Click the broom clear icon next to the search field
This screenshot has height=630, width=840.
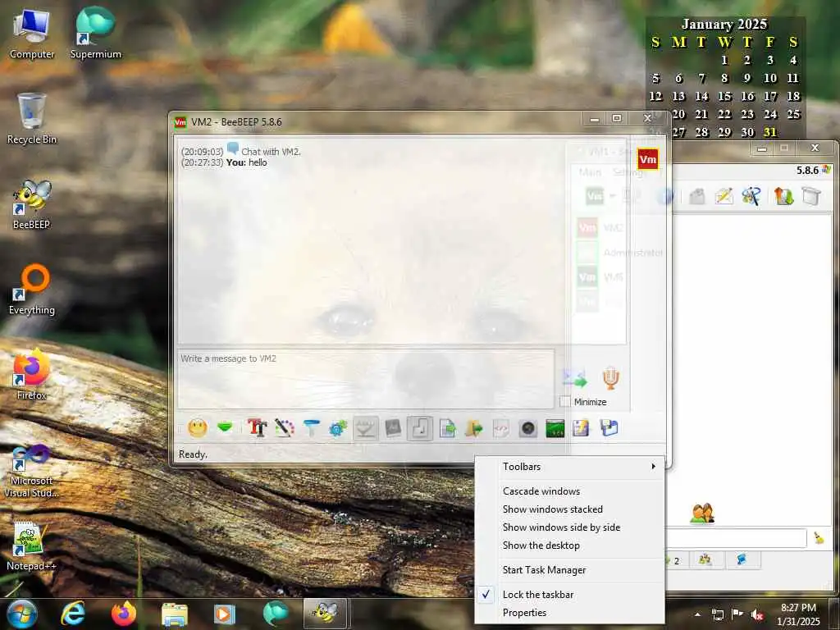(819, 538)
